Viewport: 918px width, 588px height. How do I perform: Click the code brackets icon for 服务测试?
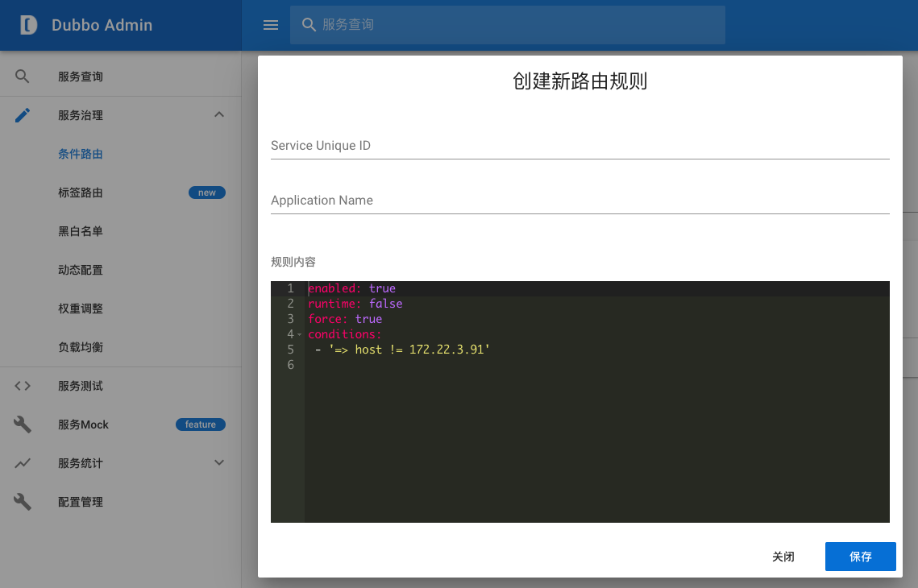click(23, 386)
